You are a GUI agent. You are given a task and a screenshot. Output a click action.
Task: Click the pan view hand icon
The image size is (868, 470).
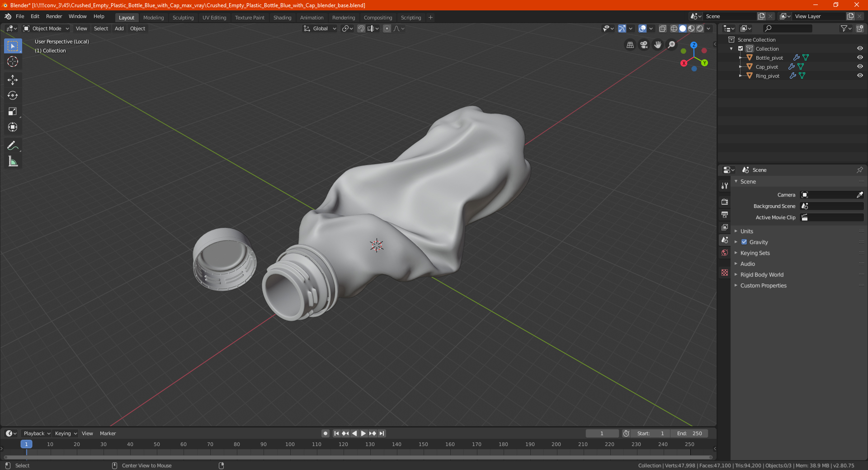coord(658,45)
